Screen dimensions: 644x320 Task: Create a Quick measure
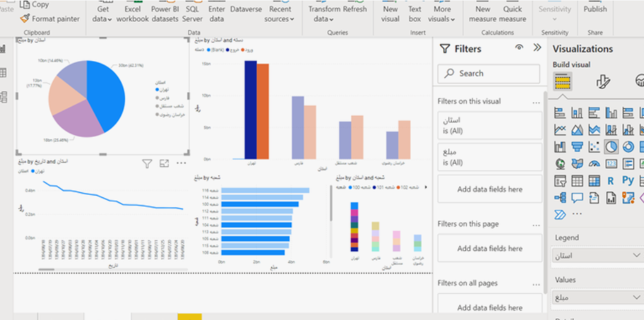pos(513,14)
